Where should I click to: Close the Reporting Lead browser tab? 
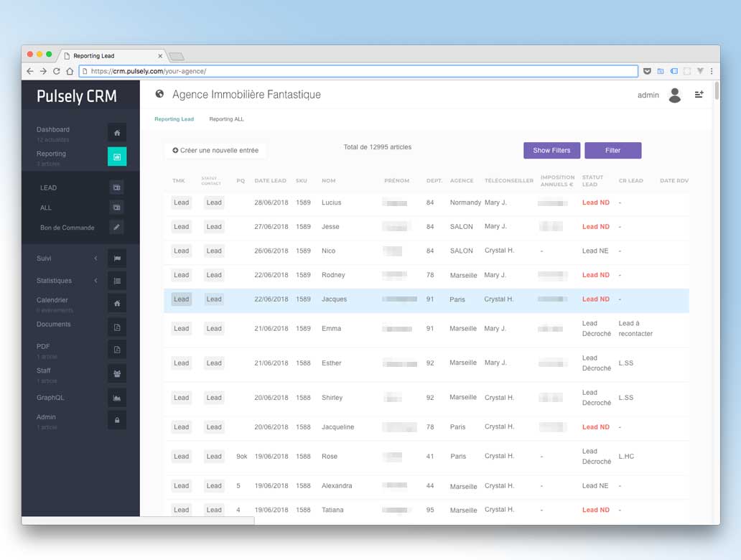coord(160,56)
